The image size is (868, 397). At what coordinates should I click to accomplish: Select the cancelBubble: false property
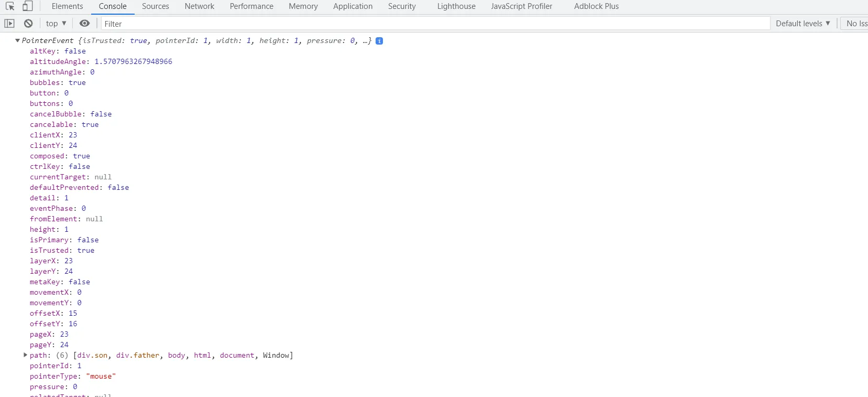71,114
